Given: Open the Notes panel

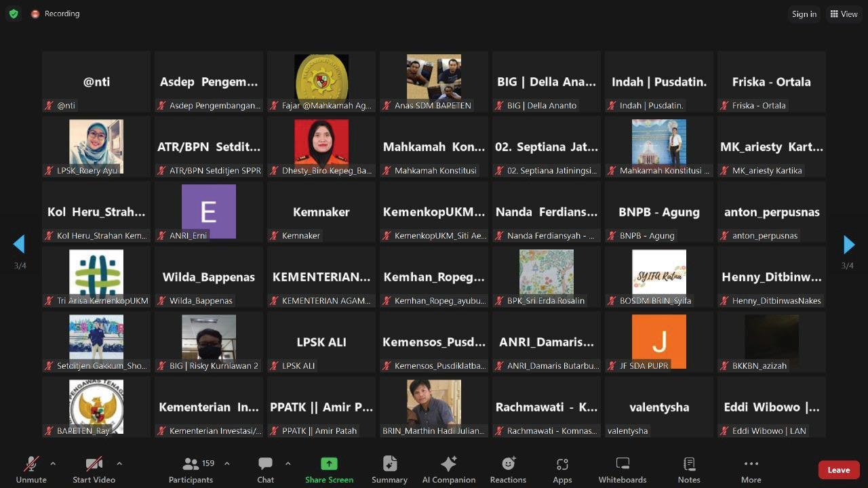Looking at the screenshot, I should tap(689, 470).
